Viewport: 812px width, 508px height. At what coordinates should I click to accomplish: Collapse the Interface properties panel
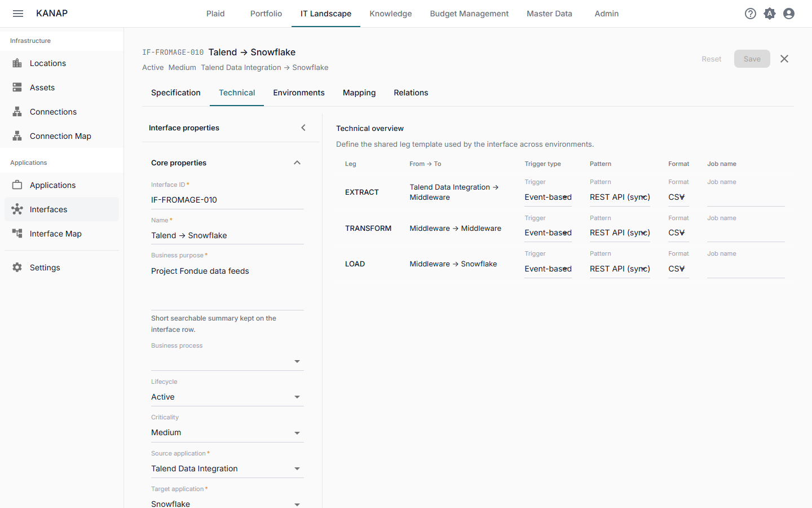[303, 128]
